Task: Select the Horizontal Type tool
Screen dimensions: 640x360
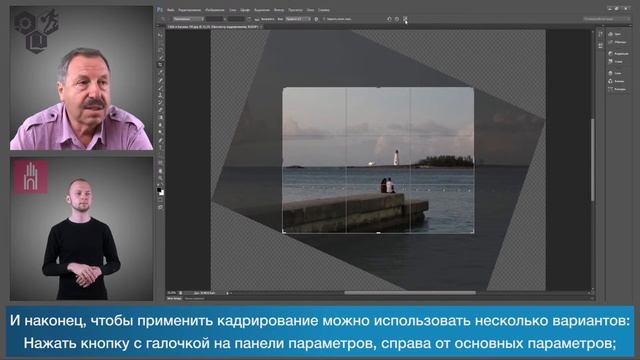Action: tap(160, 147)
